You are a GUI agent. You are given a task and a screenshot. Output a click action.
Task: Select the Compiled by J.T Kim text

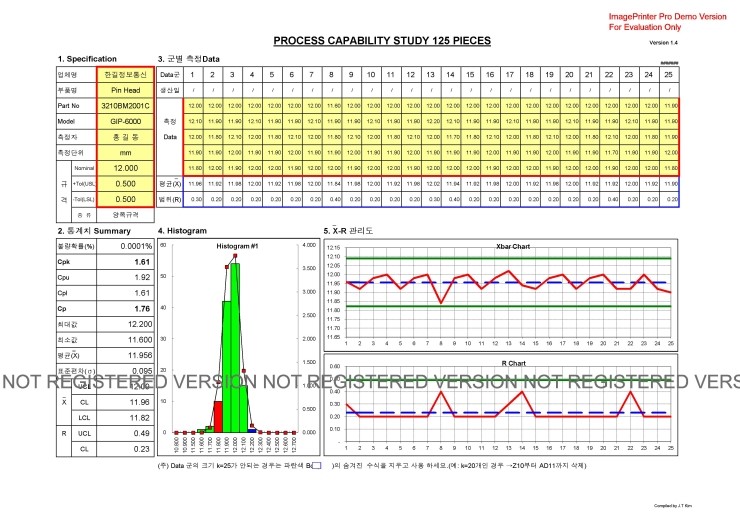(673, 506)
